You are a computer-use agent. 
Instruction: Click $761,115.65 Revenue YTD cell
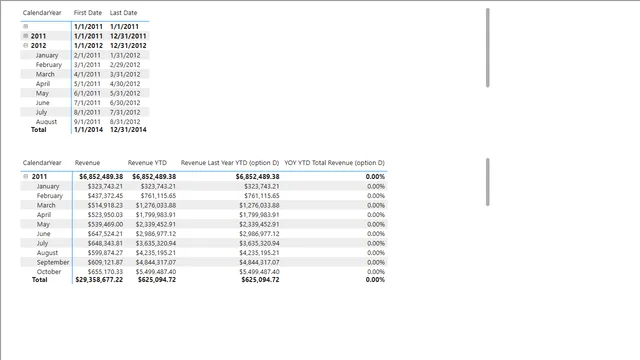(158, 196)
